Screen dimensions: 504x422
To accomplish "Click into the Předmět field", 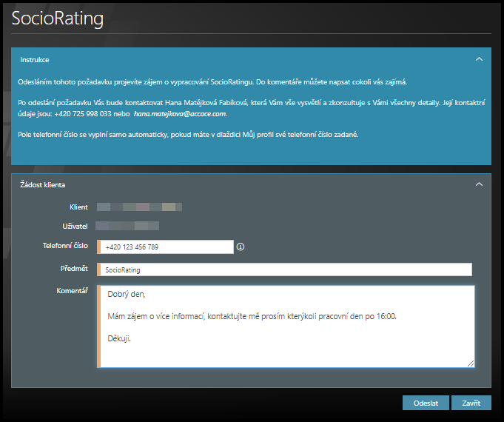I will 285,270.
